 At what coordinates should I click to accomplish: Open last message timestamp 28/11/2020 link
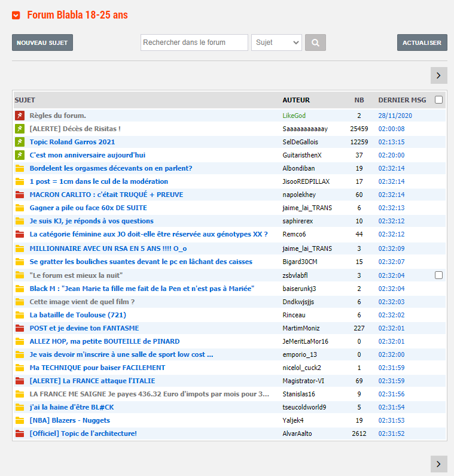(x=395, y=116)
